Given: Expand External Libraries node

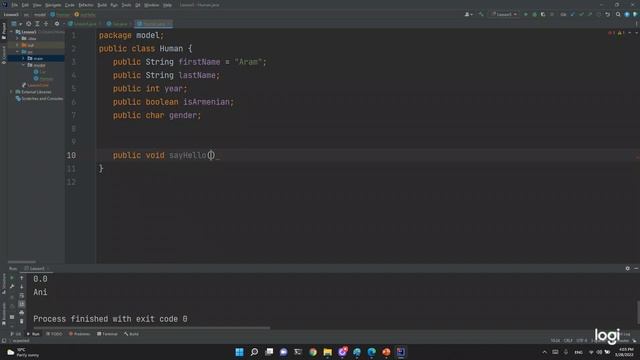Looking at the screenshot, I should pyautogui.click(x=11, y=92).
